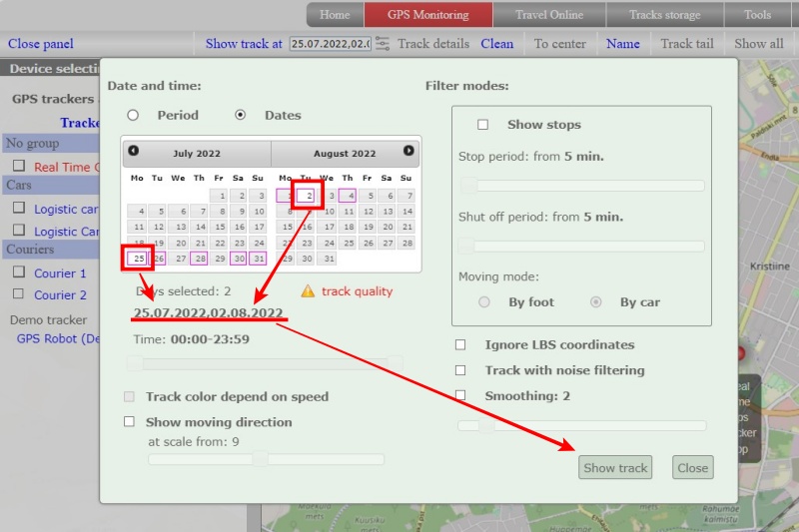799x532 pixels.
Task: Click the Close panel link
Action: [41, 44]
